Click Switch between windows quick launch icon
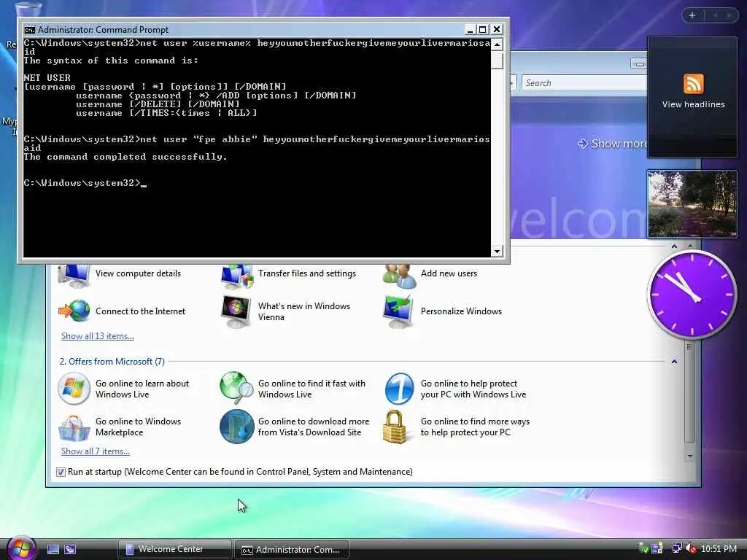Image resolution: width=747 pixels, height=560 pixels. (x=70, y=550)
